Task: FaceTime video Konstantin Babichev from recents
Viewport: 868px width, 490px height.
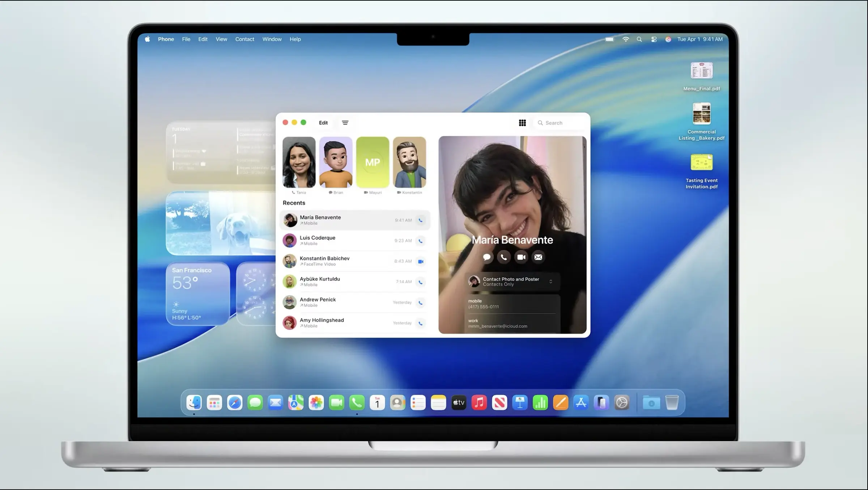Action: click(x=420, y=261)
